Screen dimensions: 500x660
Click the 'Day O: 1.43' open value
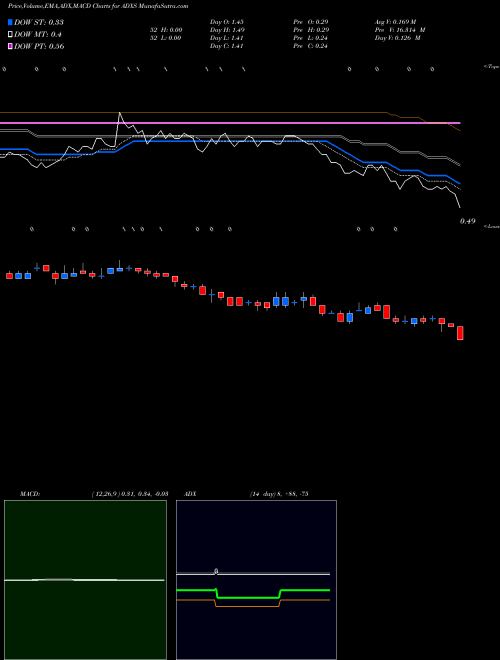[227, 22]
